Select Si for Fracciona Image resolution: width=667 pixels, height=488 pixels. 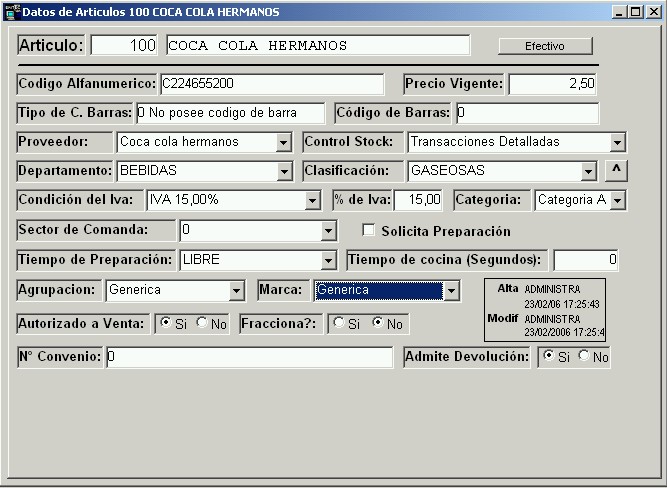click(339, 323)
